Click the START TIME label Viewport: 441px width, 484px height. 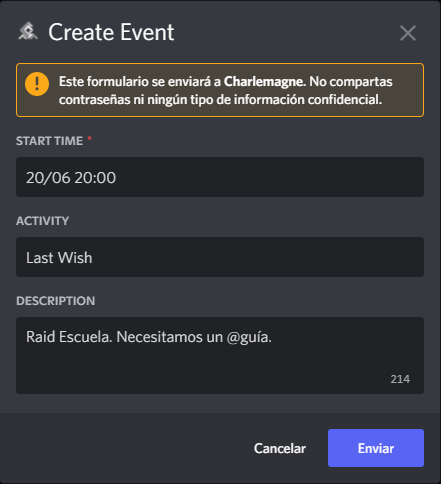point(49,141)
